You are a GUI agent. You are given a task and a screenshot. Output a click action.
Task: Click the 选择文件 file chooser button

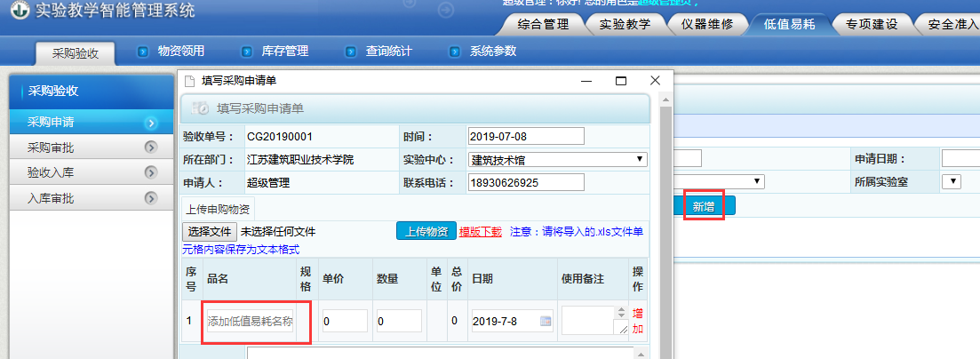point(210,232)
